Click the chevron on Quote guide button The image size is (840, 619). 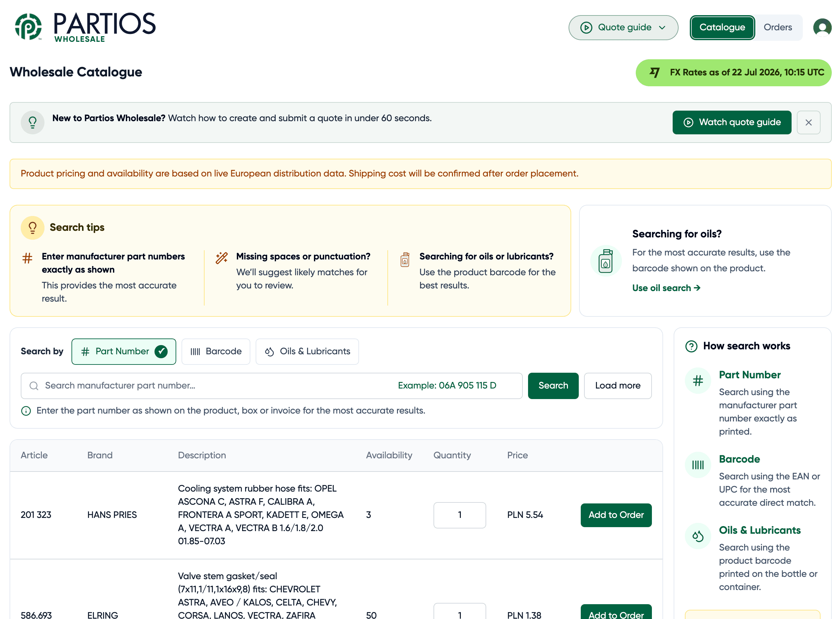point(662,27)
